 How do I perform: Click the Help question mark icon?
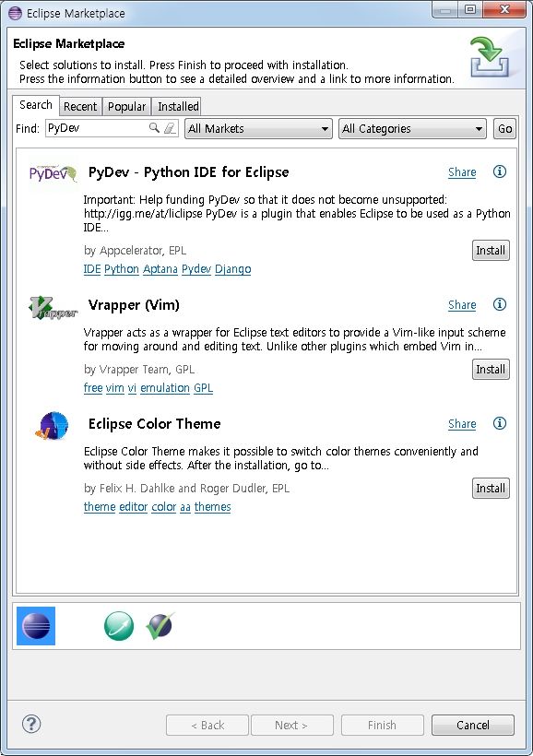(x=31, y=724)
